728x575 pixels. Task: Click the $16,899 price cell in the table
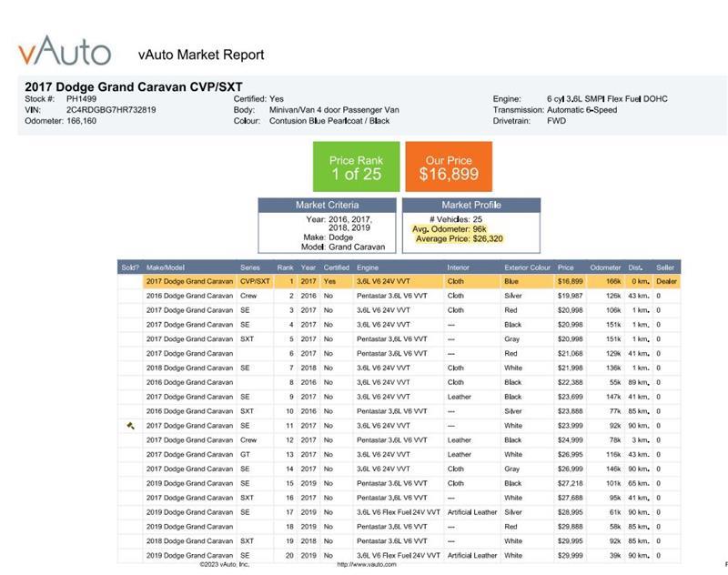[570, 281]
